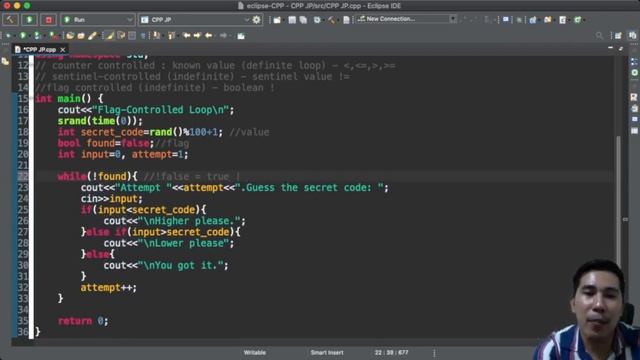Click the New C++ Class icon in toolbar
Screen dimensions: 640x360
tap(578, 20)
